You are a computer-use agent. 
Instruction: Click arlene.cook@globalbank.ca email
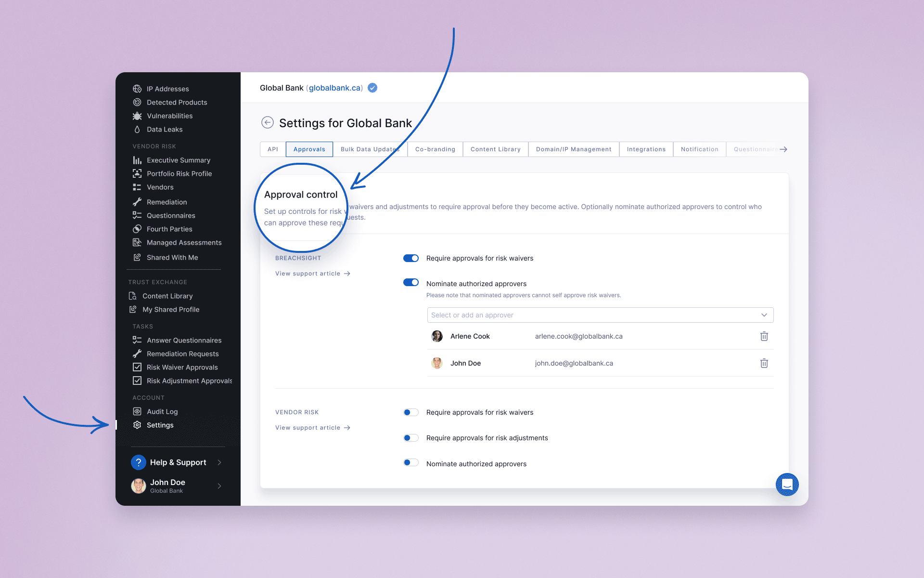point(579,336)
